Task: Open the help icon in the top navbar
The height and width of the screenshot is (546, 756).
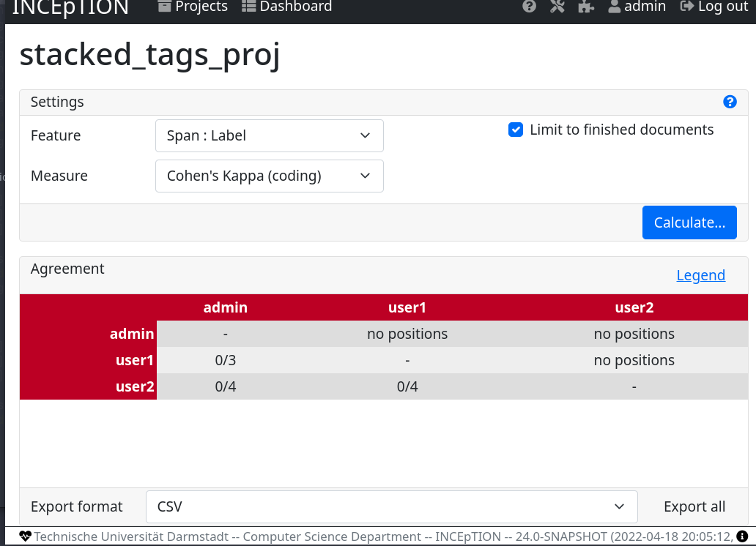Action: click(529, 7)
